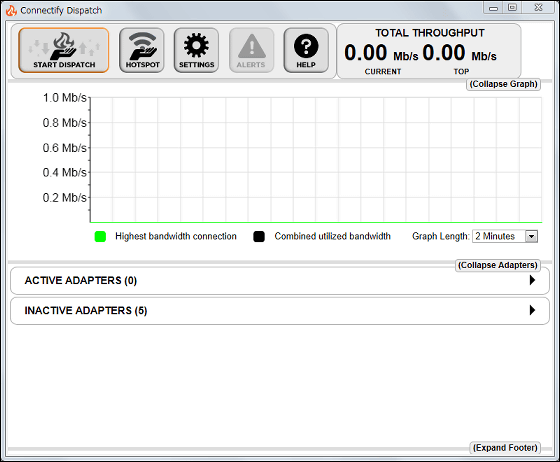Click the Connectify flame logo in title bar

coord(11,10)
